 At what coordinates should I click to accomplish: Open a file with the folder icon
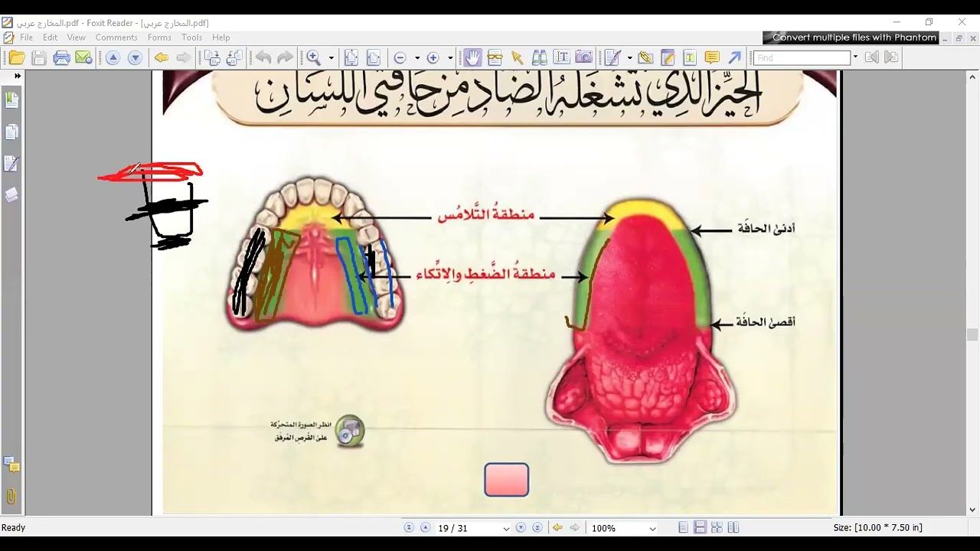16,57
